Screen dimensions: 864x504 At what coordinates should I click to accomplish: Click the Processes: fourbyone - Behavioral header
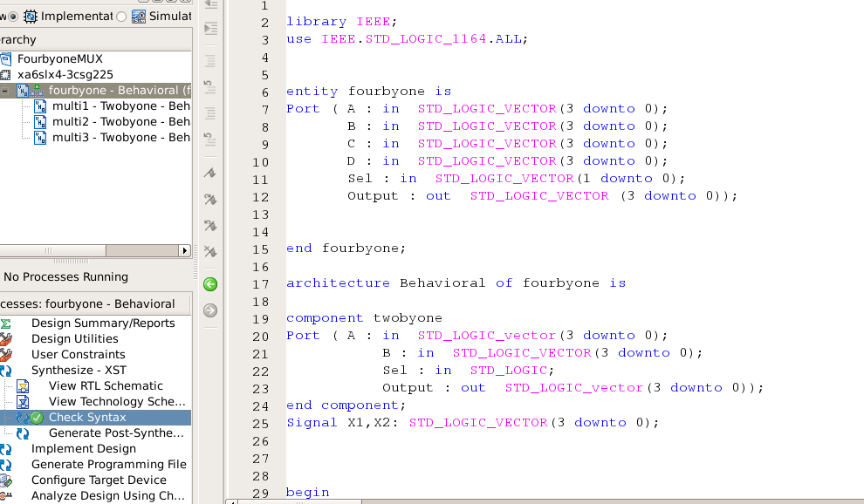click(x=95, y=304)
